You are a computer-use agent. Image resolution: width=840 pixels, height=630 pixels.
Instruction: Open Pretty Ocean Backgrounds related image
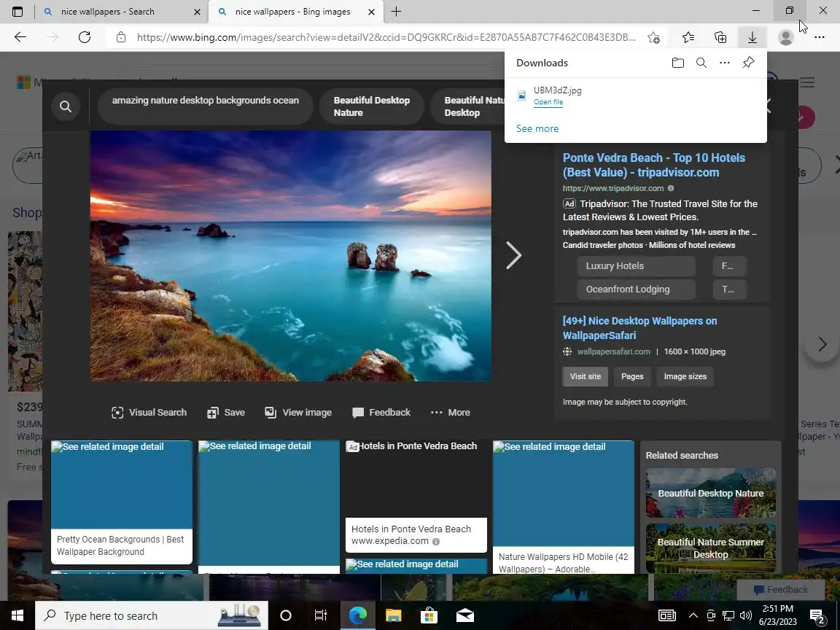click(x=122, y=502)
